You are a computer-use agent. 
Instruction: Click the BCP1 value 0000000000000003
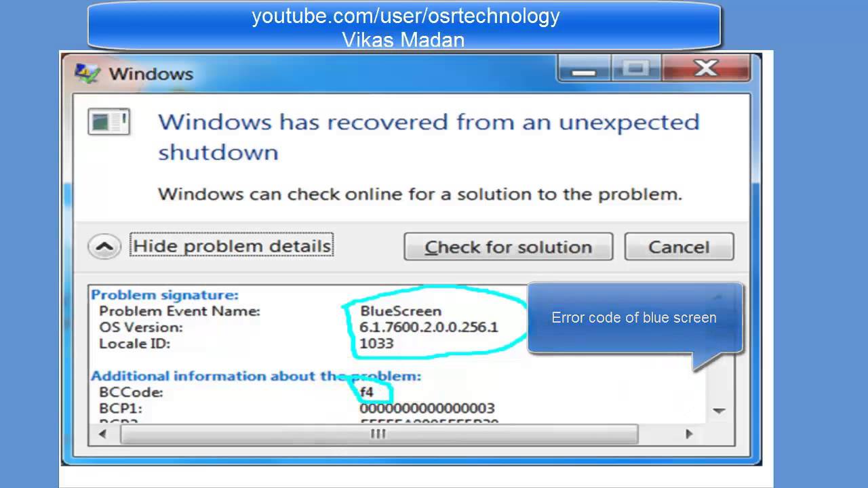427,409
